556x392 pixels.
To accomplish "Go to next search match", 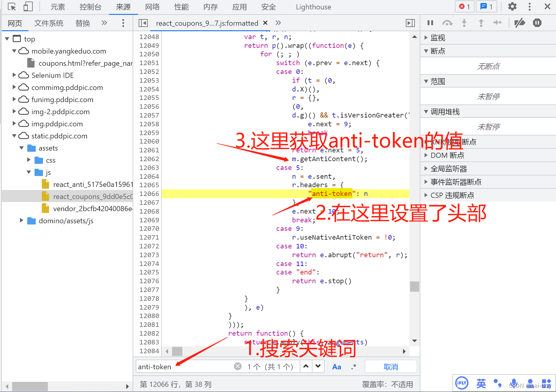I will [318, 366].
